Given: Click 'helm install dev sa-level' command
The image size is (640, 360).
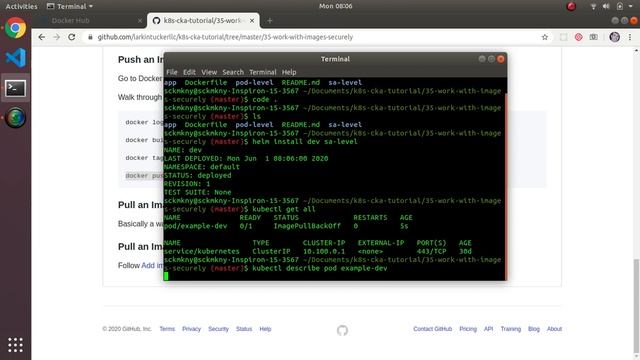Looking at the screenshot, I should click(304, 142).
